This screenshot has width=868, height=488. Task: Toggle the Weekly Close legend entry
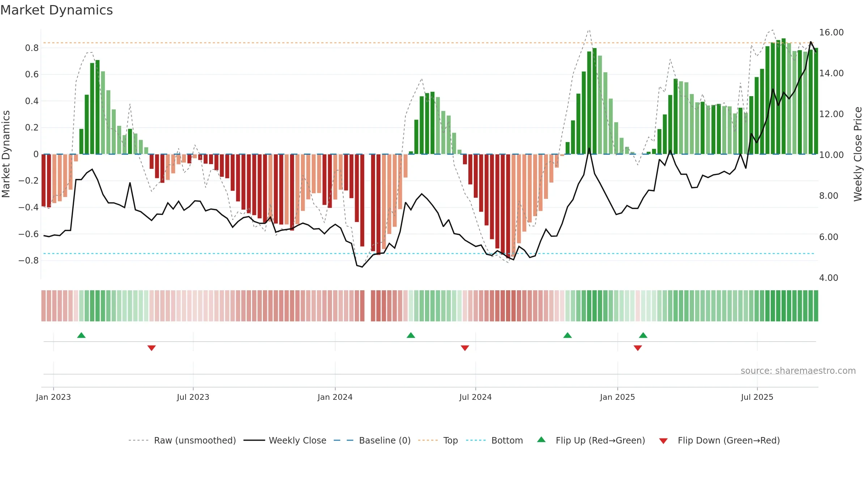(285, 440)
